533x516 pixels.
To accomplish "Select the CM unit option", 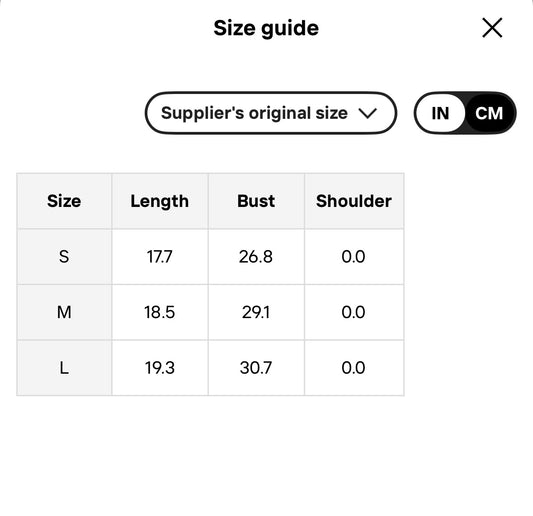I will (x=489, y=113).
